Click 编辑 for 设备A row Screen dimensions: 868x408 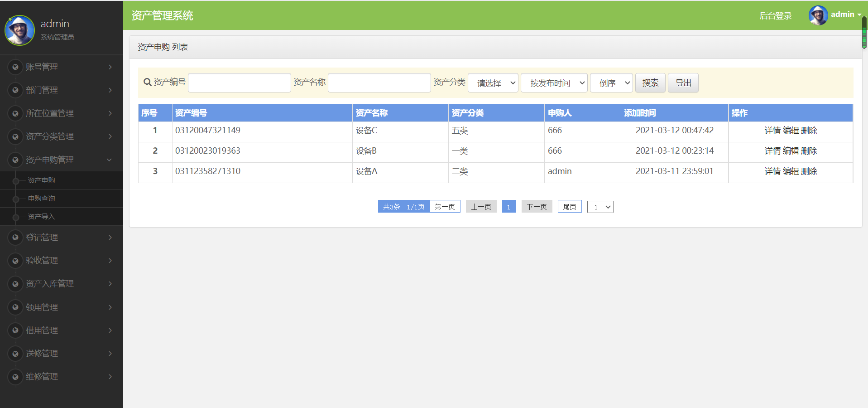click(791, 171)
